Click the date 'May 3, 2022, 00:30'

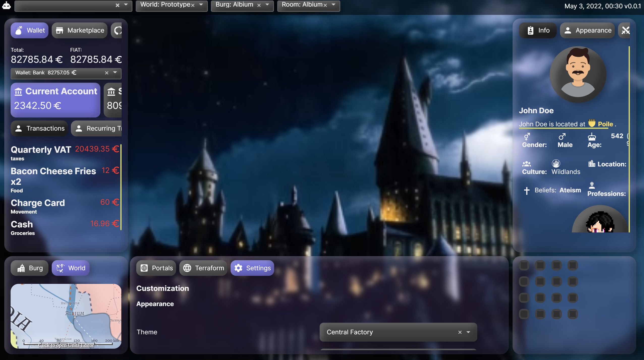(594, 6)
